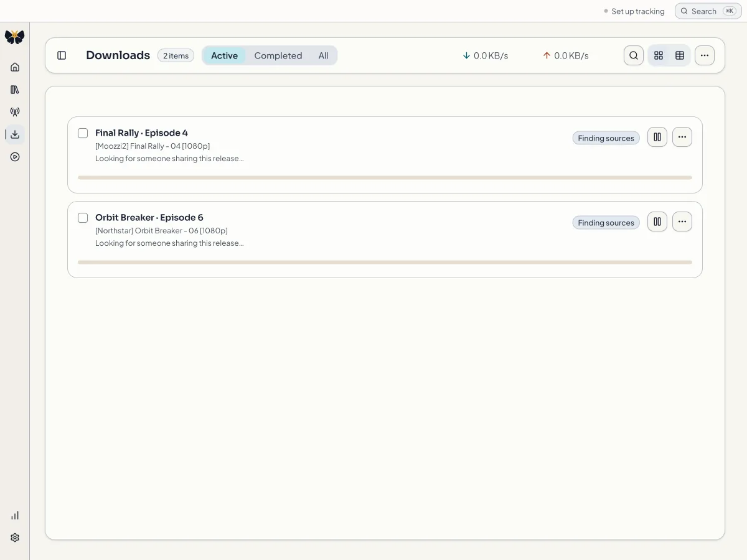Open more options for Orbit Breaker Episode 6
Image resolution: width=747 pixels, height=560 pixels.
point(682,222)
